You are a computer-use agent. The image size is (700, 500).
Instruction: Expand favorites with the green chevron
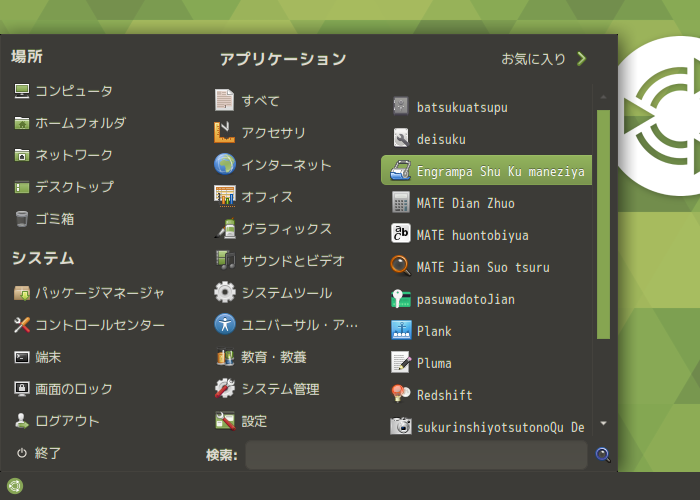[x=581, y=59]
